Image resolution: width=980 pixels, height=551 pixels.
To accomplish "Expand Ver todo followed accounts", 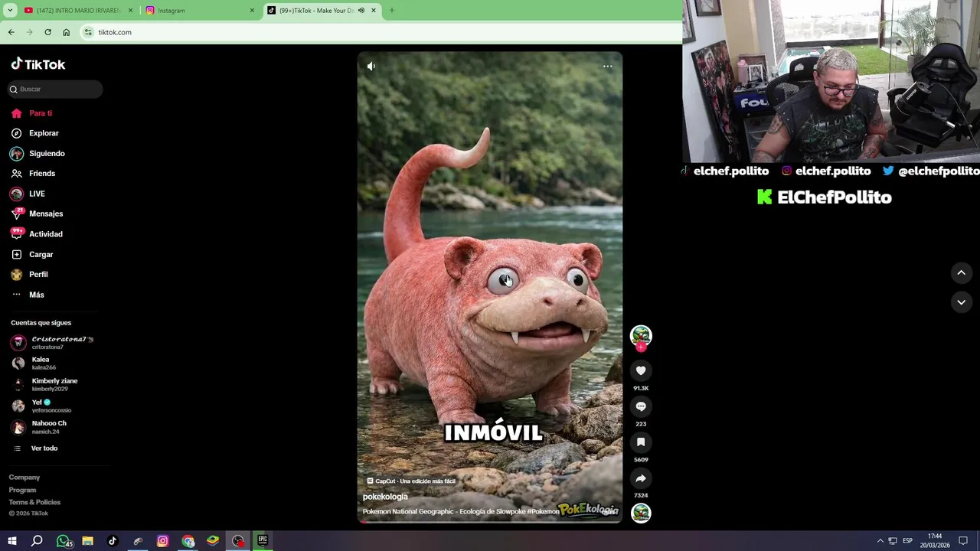I will coord(35,448).
